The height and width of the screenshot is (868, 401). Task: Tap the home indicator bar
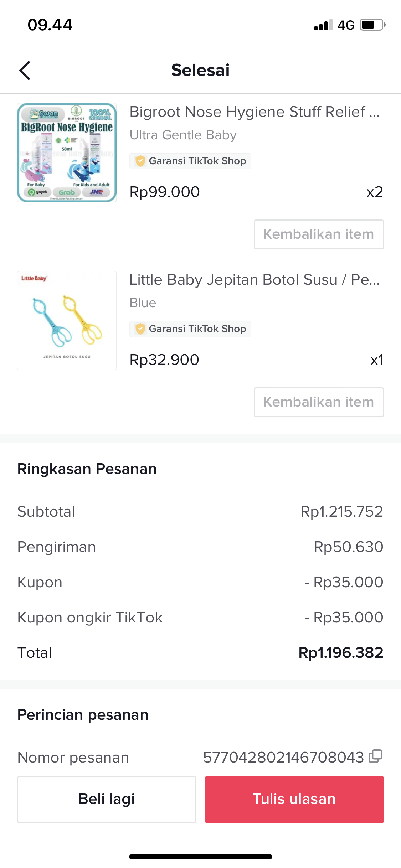tap(200, 857)
